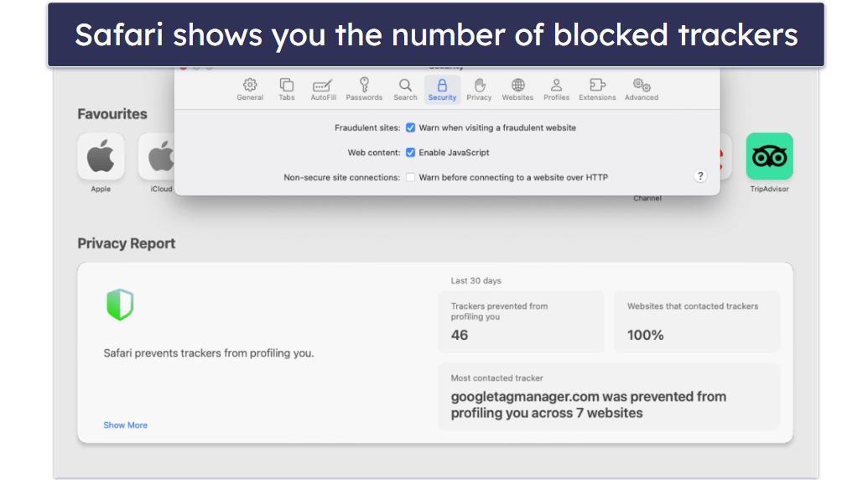Open the Websites settings pane

point(517,89)
